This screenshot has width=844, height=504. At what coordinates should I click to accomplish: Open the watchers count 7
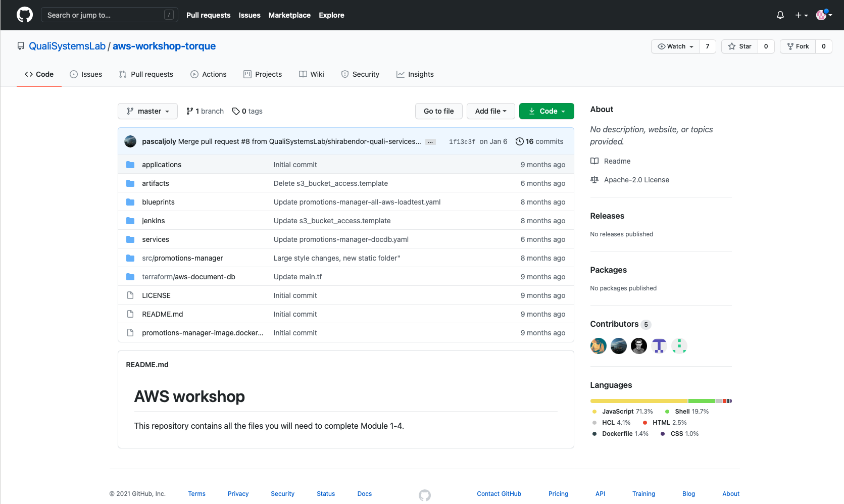[708, 46]
